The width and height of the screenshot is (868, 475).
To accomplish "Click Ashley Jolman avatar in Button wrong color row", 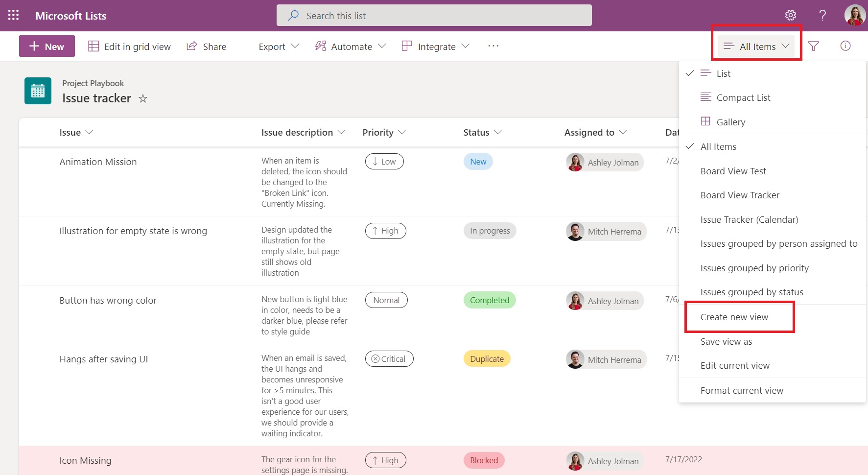I will click(575, 301).
